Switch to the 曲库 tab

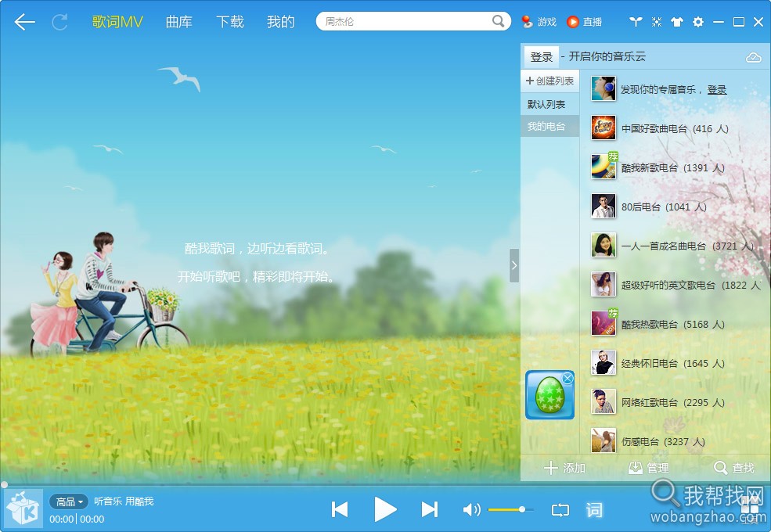click(179, 22)
